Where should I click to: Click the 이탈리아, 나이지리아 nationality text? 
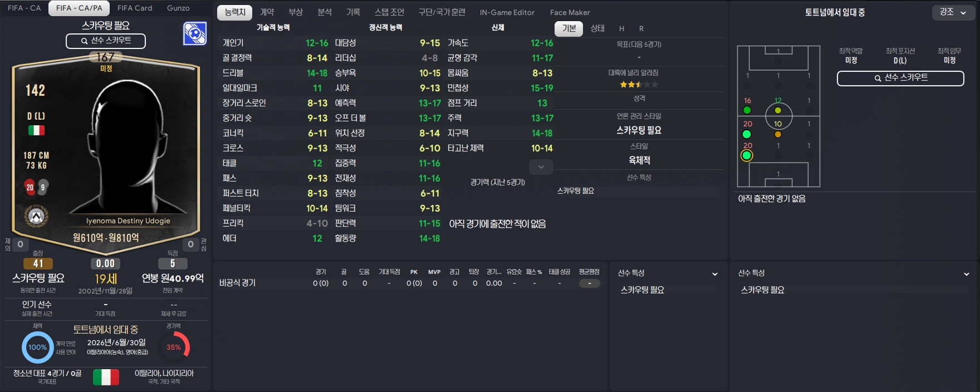[164, 373]
